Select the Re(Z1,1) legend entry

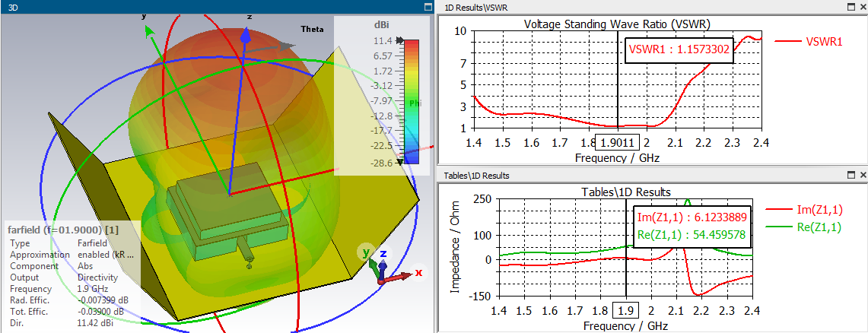click(x=803, y=227)
